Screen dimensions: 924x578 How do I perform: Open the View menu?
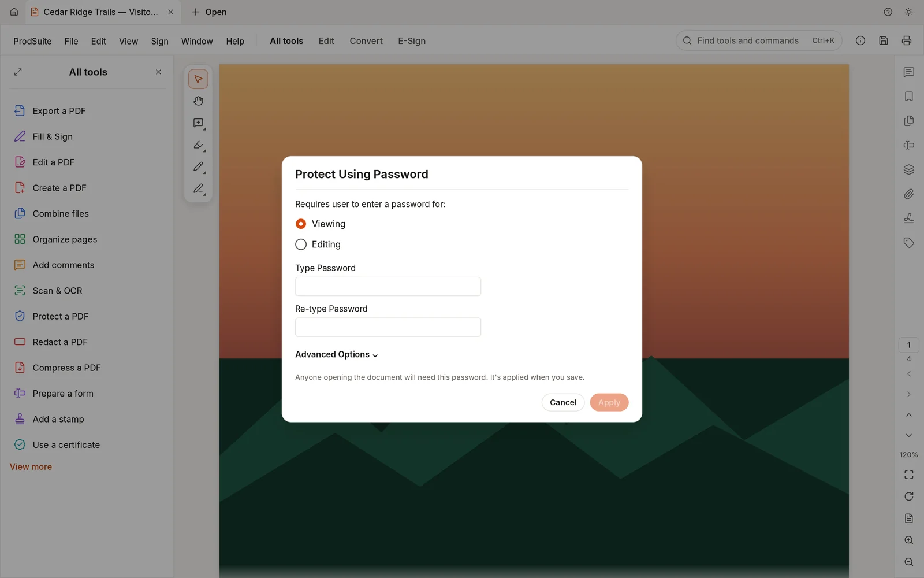(128, 41)
